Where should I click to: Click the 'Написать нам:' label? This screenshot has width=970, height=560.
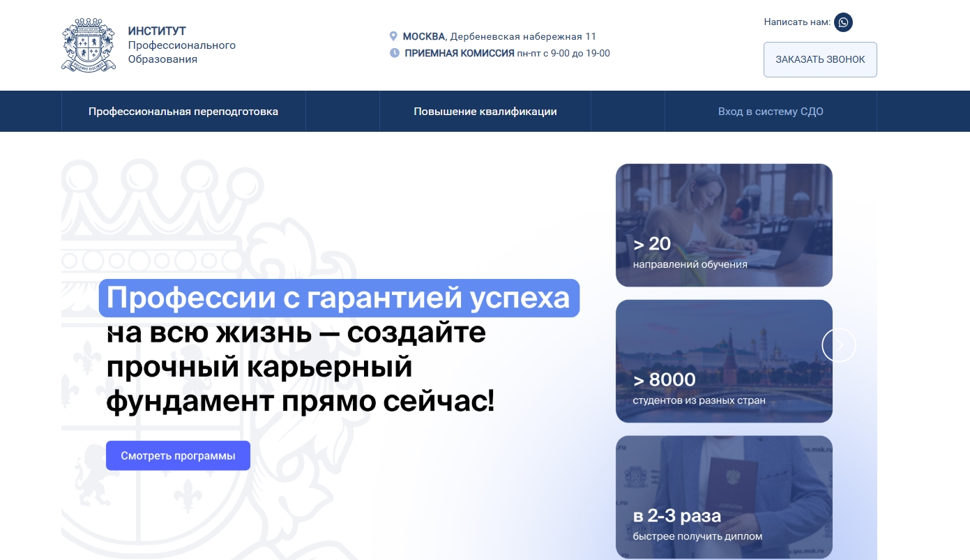(x=797, y=22)
